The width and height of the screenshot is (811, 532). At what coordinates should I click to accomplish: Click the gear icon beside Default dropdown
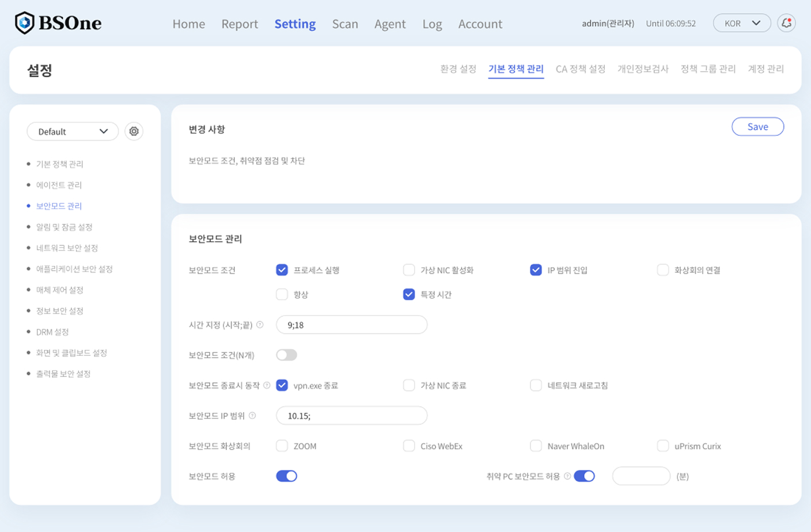click(x=134, y=131)
